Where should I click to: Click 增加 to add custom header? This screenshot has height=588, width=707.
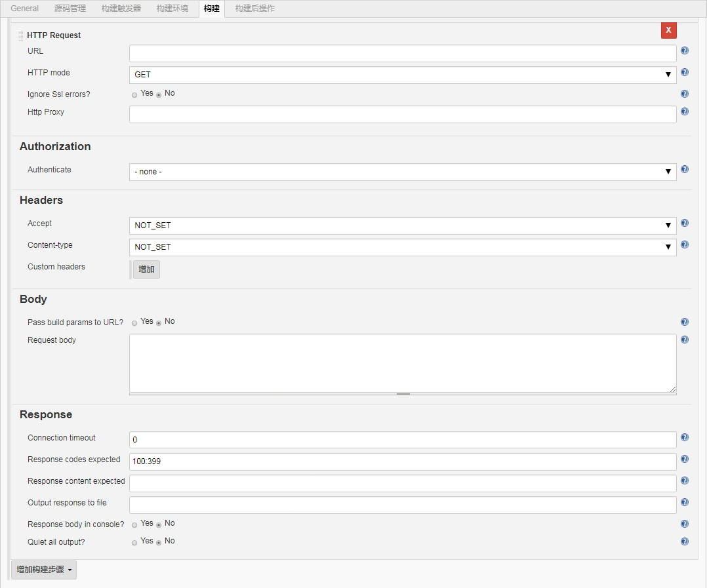[146, 269]
